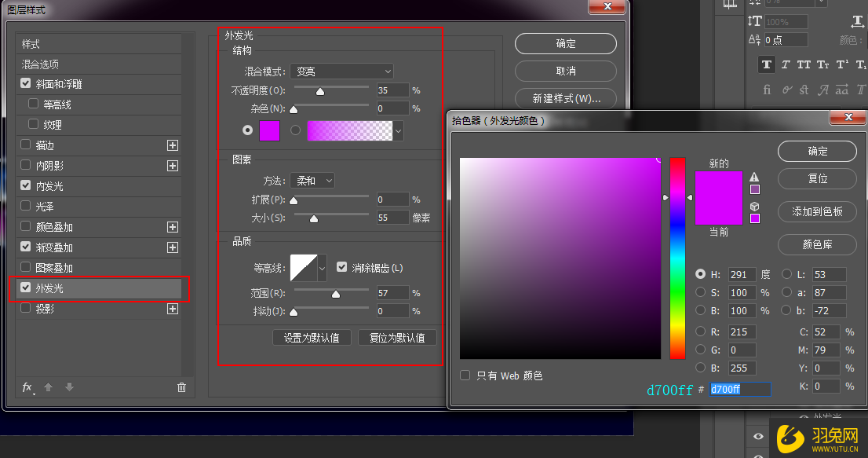Toggle Faux Italic in Character panel
This screenshot has width=868, height=458.
[786, 64]
